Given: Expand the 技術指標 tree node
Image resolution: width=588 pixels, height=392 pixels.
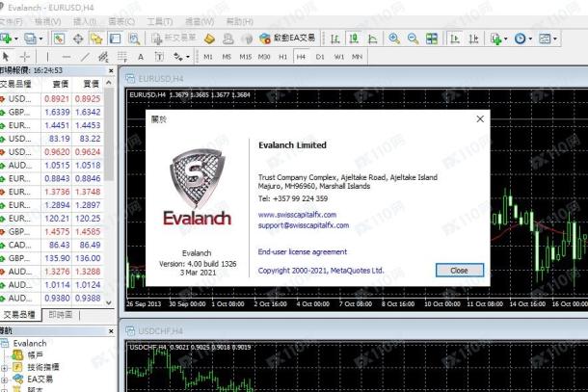Looking at the screenshot, I should point(4,368).
